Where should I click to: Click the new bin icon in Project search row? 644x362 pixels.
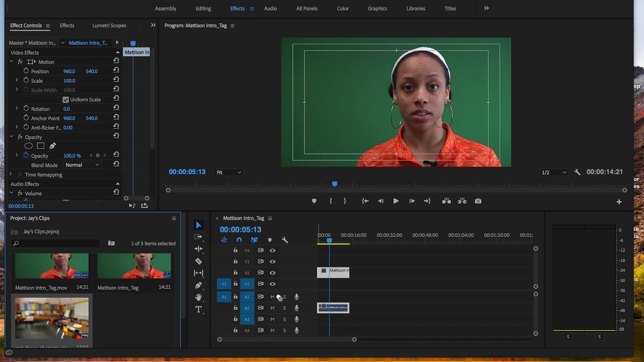(x=111, y=243)
